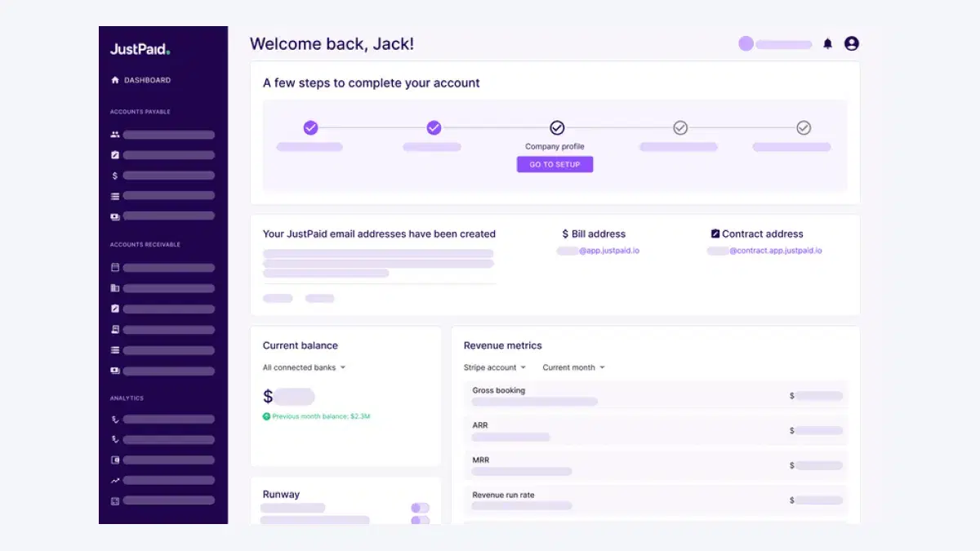The width and height of the screenshot is (980, 551).
Task: Open the notifications bell
Action: pos(827,44)
